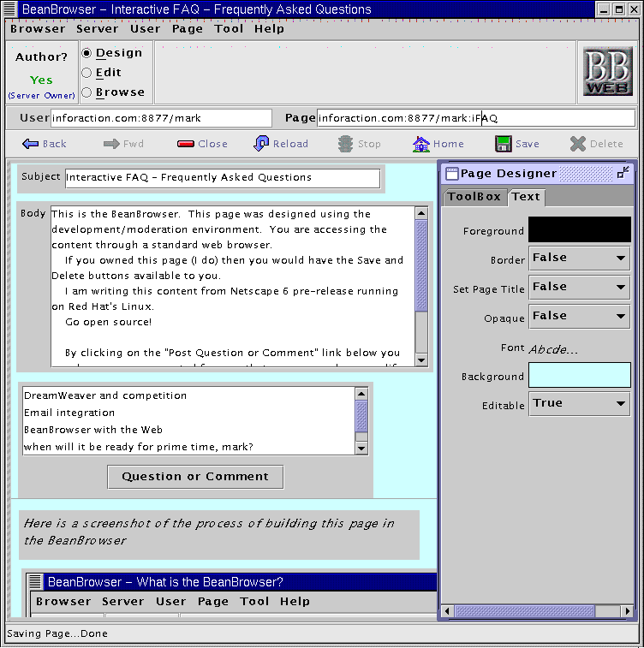644x648 pixels.
Task: Go to Home using the house icon
Action: [420, 144]
